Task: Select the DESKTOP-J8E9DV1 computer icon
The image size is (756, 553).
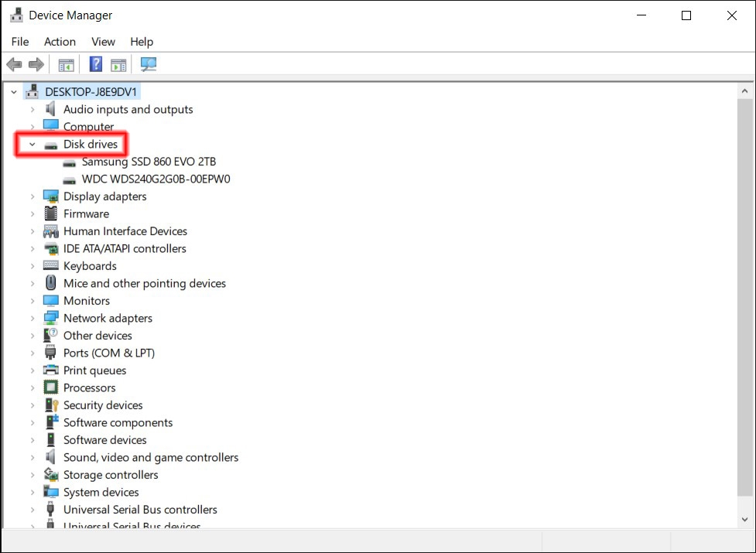Action: [x=32, y=91]
